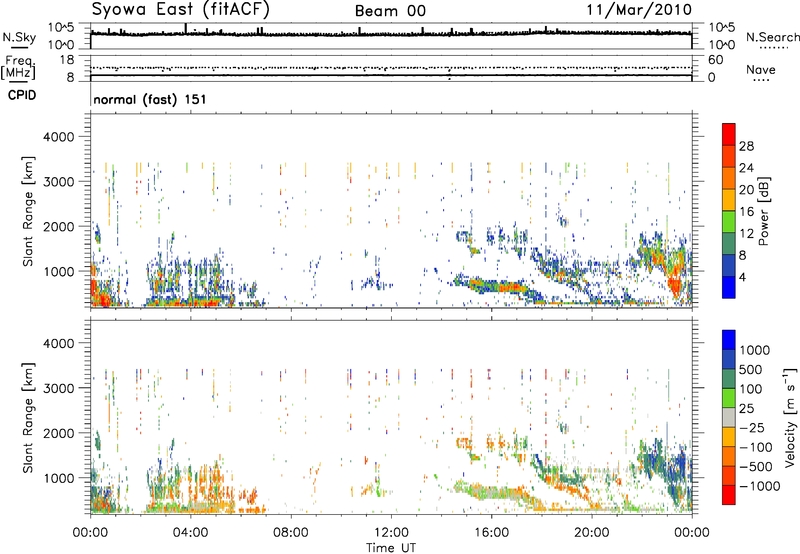The height and width of the screenshot is (554, 800).
Task: Click the "28" power colorbar label
Action: pyautogui.click(x=746, y=146)
